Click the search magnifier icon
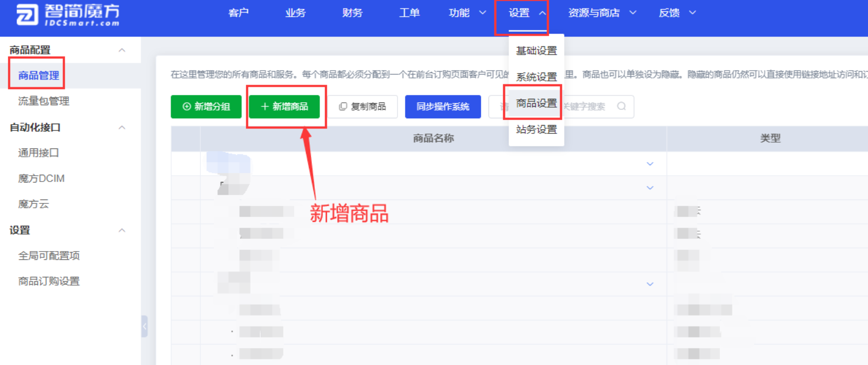The width and height of the screenshot is (868, 365). 621,106
